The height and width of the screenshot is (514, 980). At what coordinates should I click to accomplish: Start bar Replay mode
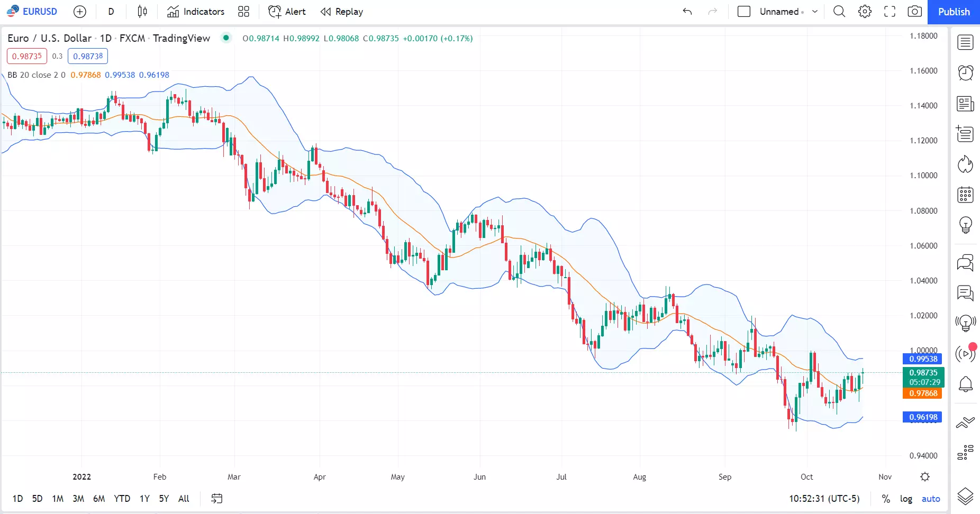point(342,12)
